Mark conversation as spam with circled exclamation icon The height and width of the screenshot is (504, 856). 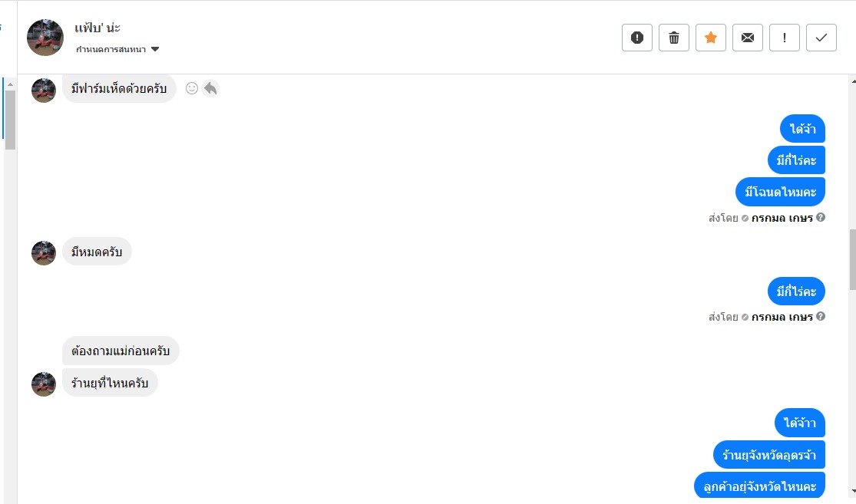636,38
